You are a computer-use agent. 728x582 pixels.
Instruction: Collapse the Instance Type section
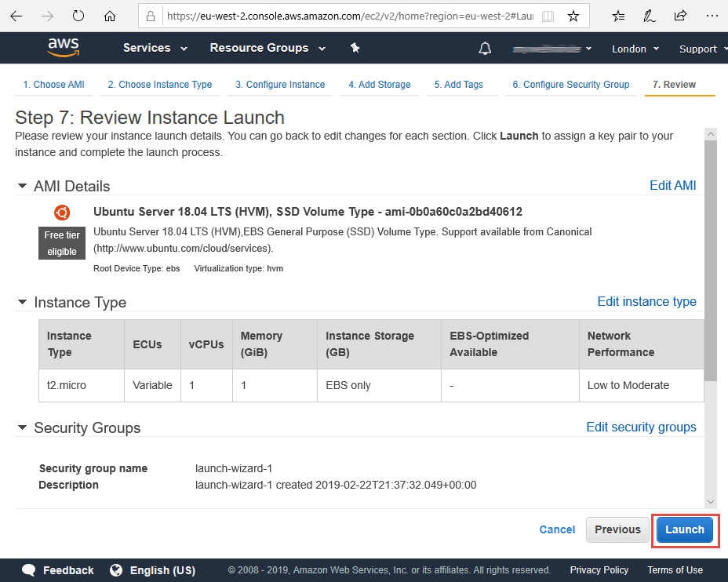tap(22, 302)
